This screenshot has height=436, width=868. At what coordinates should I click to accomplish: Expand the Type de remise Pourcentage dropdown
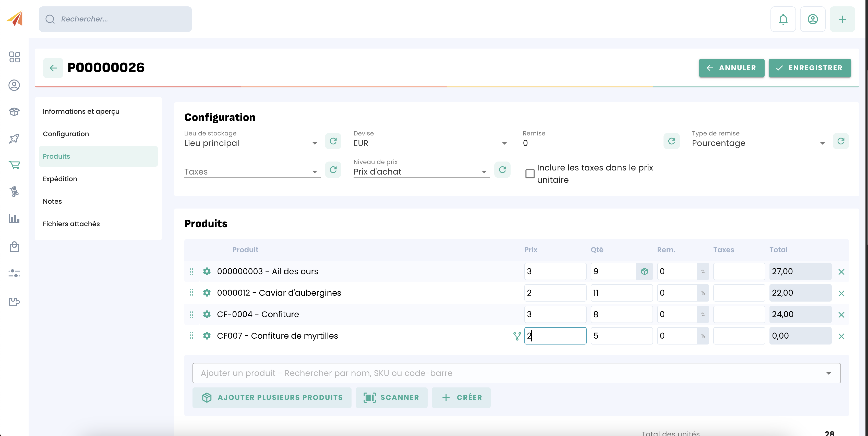click(759, 143)
